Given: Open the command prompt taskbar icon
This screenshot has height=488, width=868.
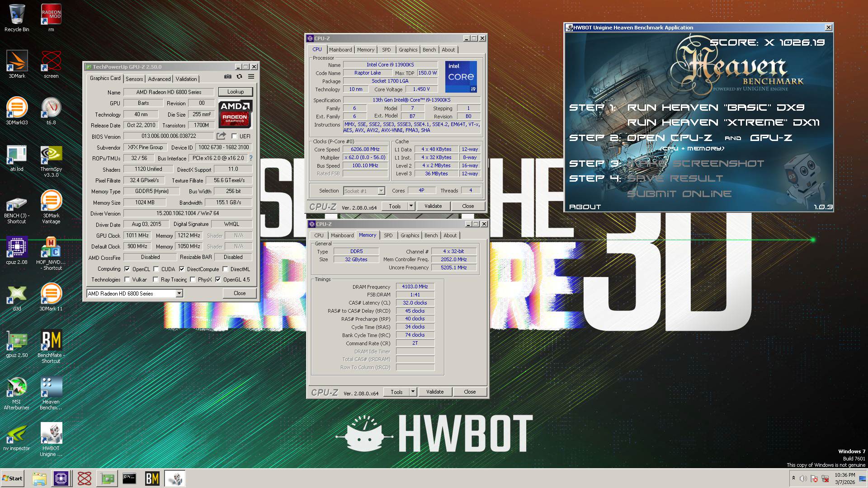Looking at the screenshot, I should [x=129, y=479].
